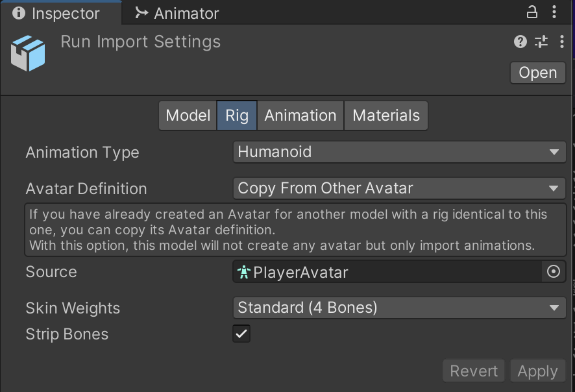Viewport: 575px width, 392px height.
Task: Switch to the Animator tab
Action: (x=177, y=14)
